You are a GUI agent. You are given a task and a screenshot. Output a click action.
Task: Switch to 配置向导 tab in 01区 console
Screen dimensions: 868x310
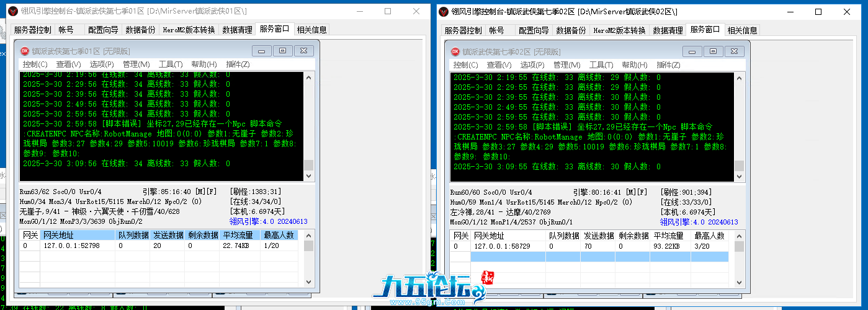click(103, 30)
